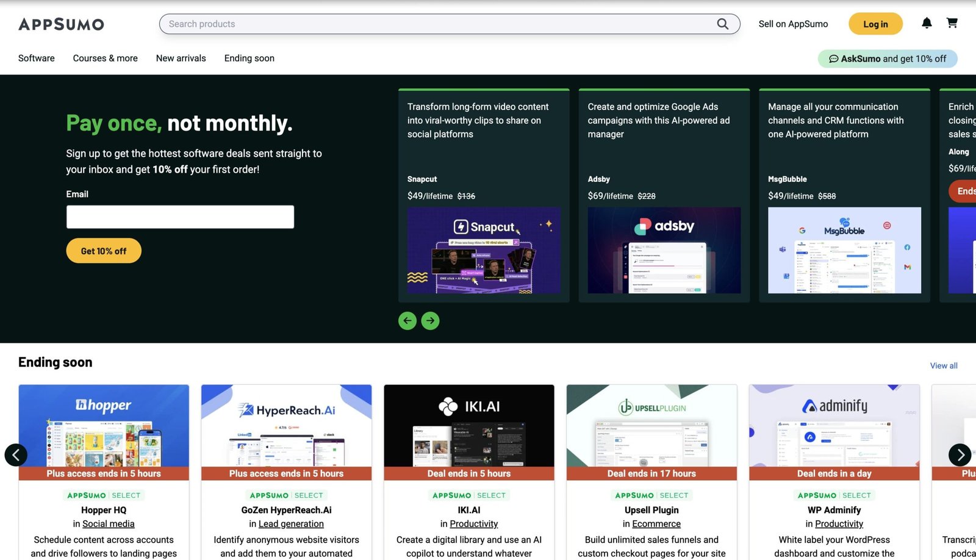Go to New arrivals
This screenshot has width=976, height=560.
point(181,58)
